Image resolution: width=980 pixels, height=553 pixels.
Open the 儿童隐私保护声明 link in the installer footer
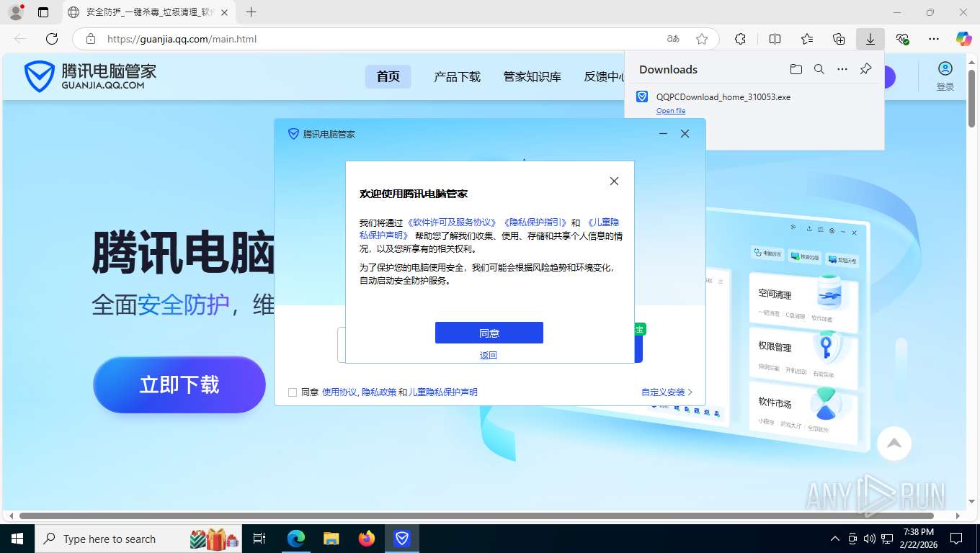coord(443,392)
